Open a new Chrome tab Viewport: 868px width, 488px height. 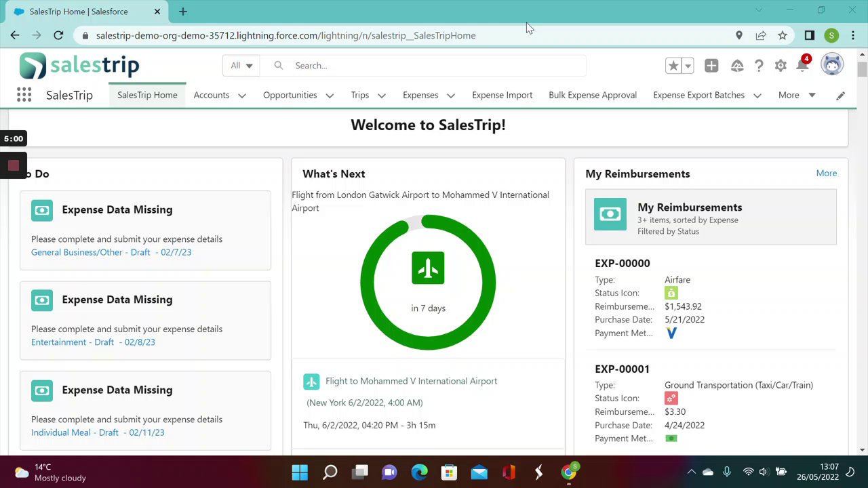[183, 12]
